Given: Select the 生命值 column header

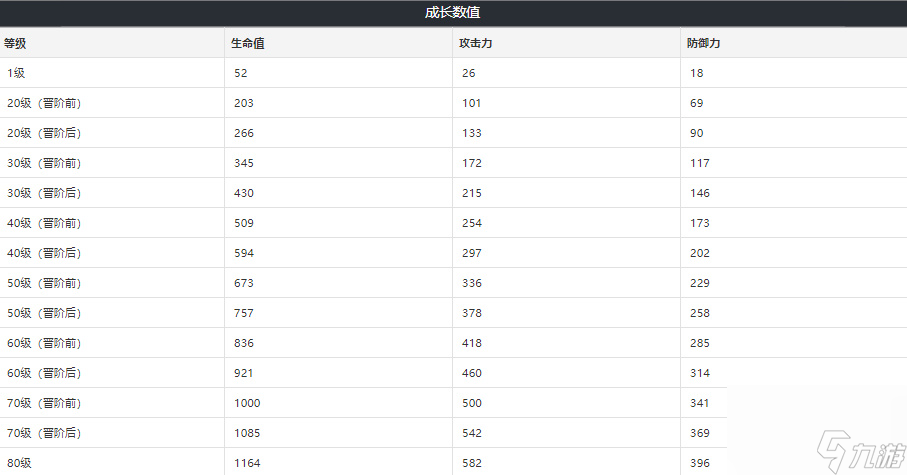Looking at the screenshot, I should (247, 43).
